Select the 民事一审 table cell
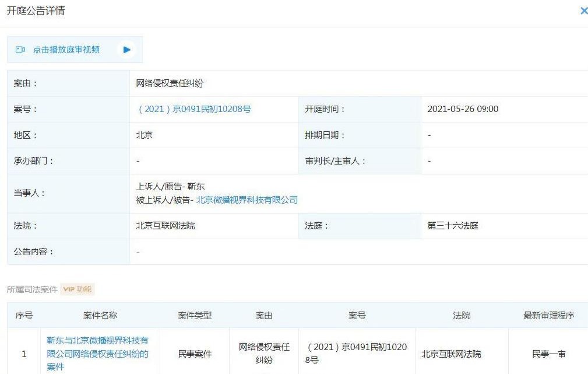Screen dimensions: 588x374 tap(549, 354)
